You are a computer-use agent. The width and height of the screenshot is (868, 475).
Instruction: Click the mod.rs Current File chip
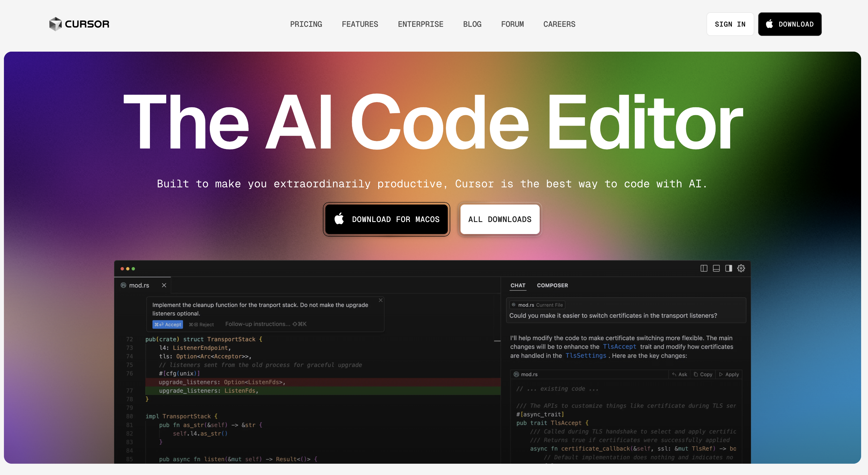click(537, 305)
